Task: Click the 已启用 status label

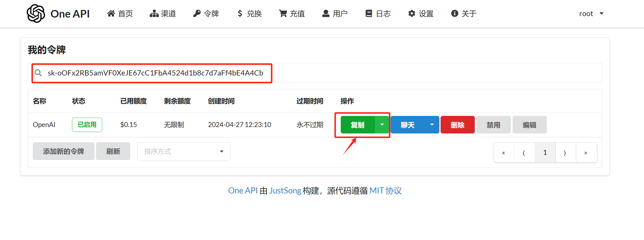Action: pos(87,125)
